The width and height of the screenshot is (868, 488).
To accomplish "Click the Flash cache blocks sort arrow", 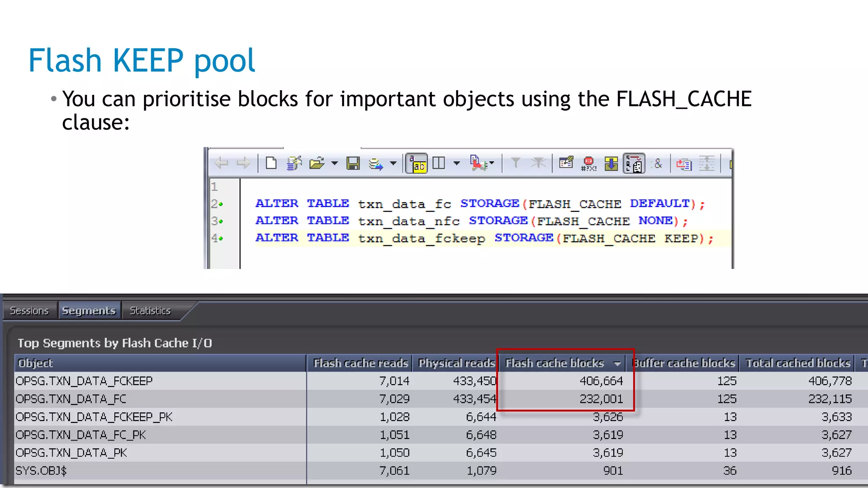I will tap(618, 363).
